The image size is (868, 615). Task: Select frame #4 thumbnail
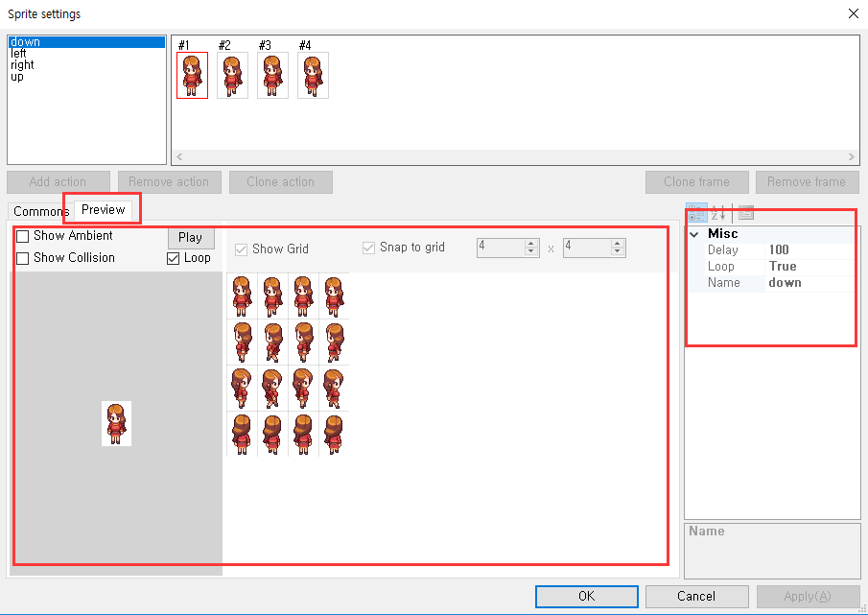point(313,76)
